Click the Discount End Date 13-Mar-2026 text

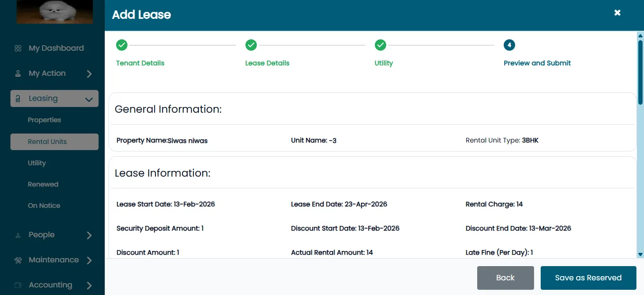[x=518, y=229]
